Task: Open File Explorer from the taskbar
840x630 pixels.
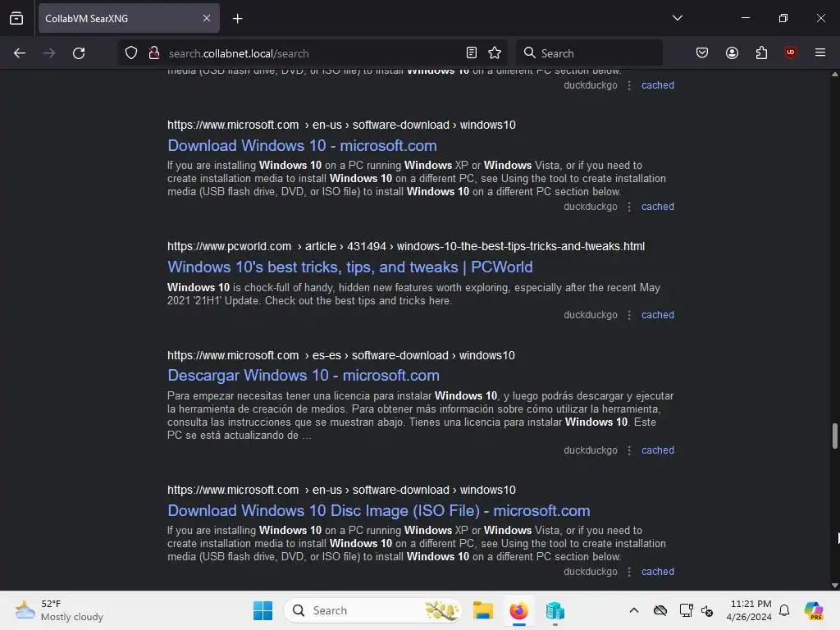Action: 482,610
